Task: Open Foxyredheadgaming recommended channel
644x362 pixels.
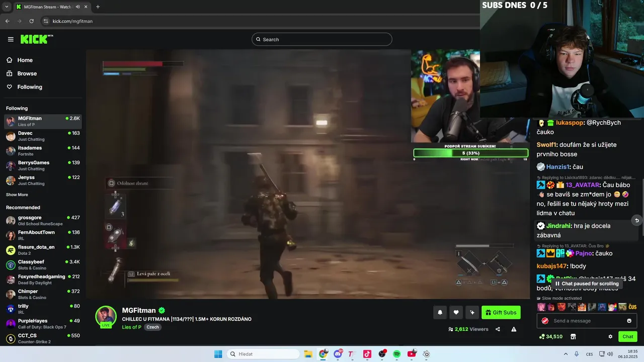Action: [x=42, y=280]
